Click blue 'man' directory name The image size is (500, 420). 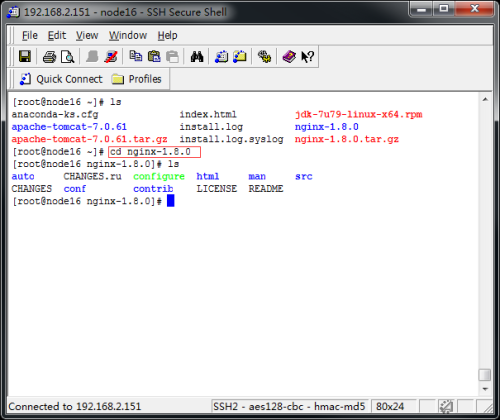coord(257,176)
